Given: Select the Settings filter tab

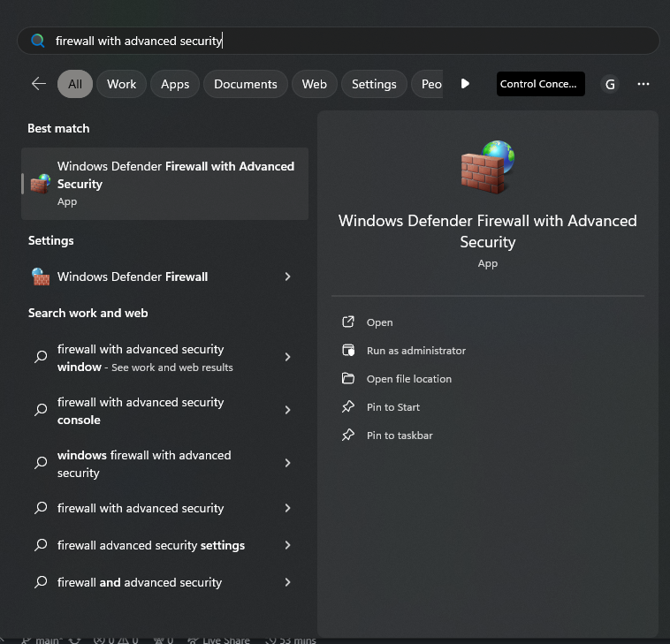Looking at the screenshot, I should click(374, 84).
